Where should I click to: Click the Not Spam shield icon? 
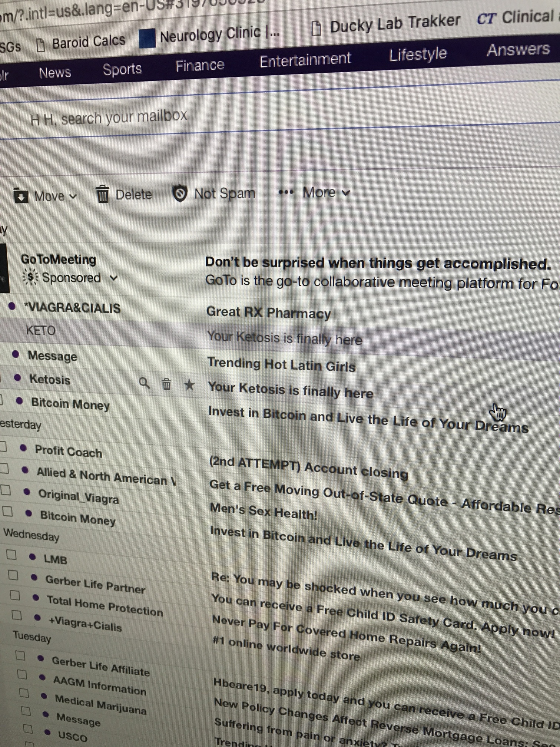[x=180, y=194]
